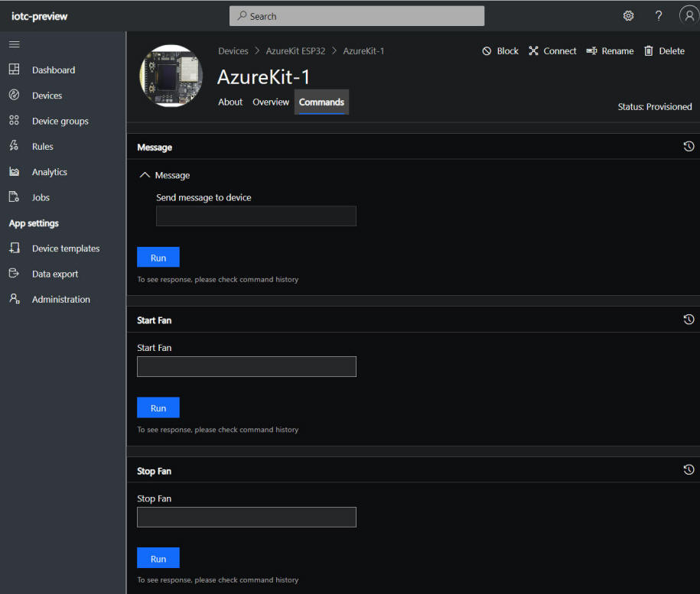Run the Start Fan command

[158, 407]
